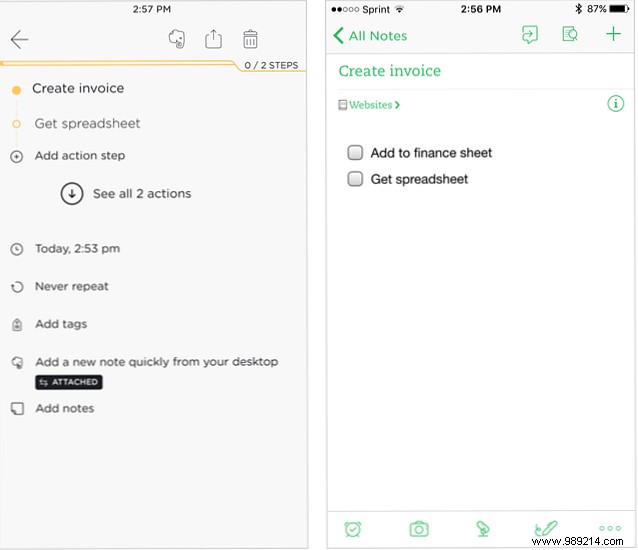Edit the Create invoice note title
The height and width of the screenshot is (550, 638).
point(390,71)
